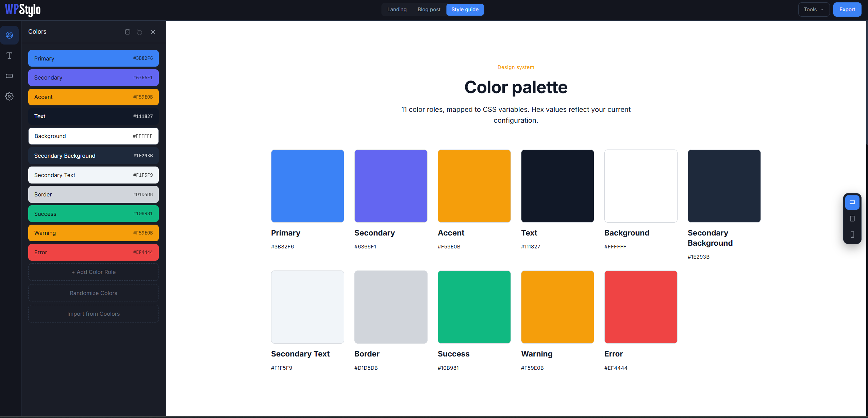
Task: Open the Buttons/components sidebar icon
Action: 10,76
